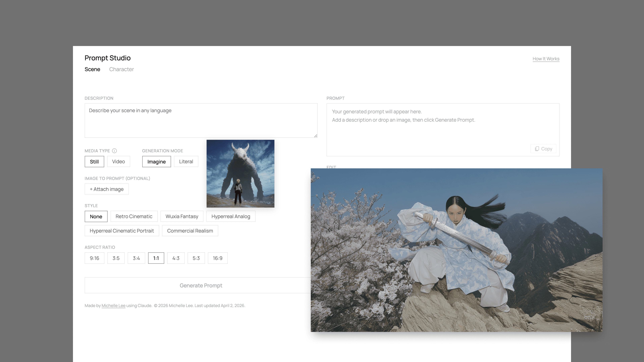Screen dimensions: 644x362
Task: Click into the scene description field
Action: coord(201,120)
